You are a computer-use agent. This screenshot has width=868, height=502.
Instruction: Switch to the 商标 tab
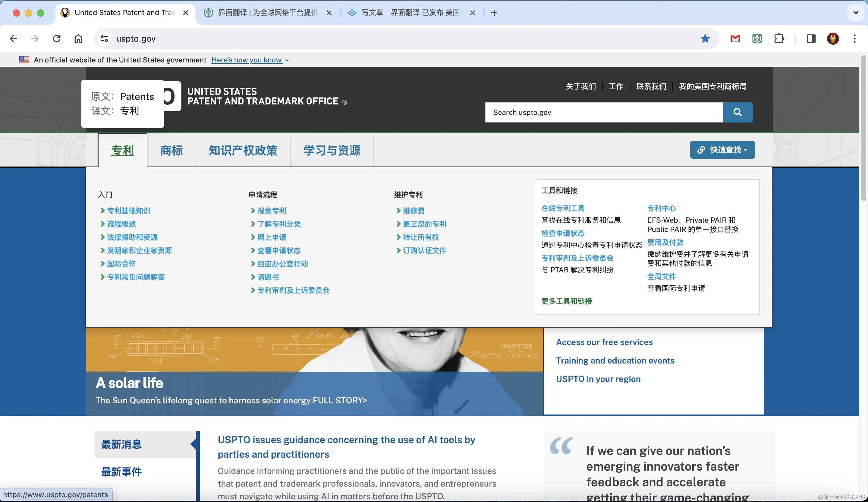pos(171,150)
